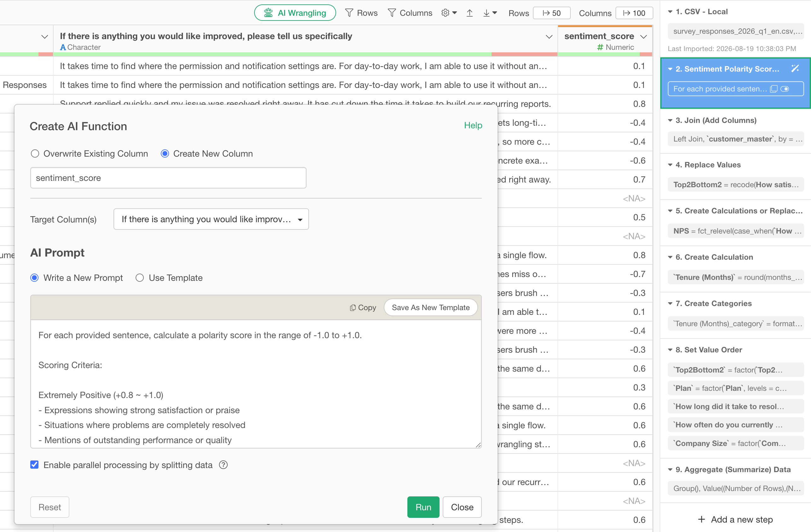The height and width of the screenshot is (532, 811).
Task: Click inside the AI prompt text area
Action: click(x=256, y=384)
